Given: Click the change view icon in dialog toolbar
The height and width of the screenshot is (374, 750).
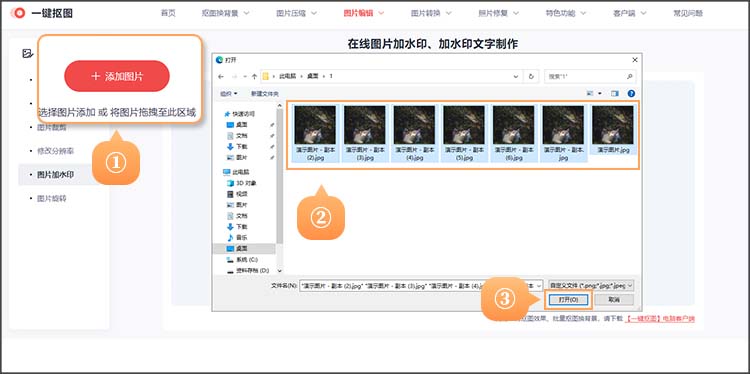Looking at the screenshot, I should click(590, 94).
